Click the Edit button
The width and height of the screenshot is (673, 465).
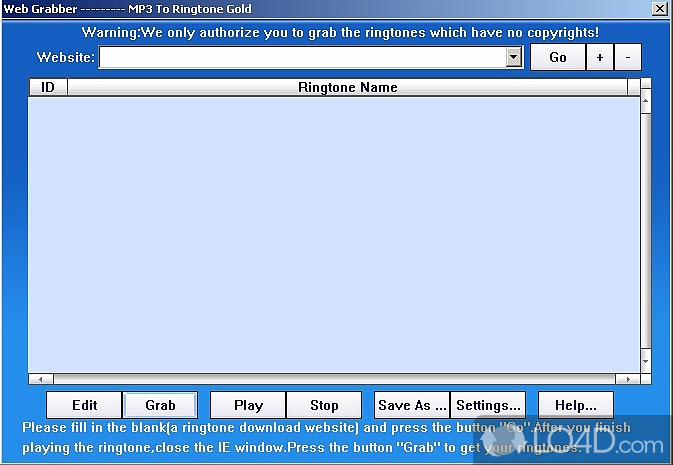click(x=84, y=405)
